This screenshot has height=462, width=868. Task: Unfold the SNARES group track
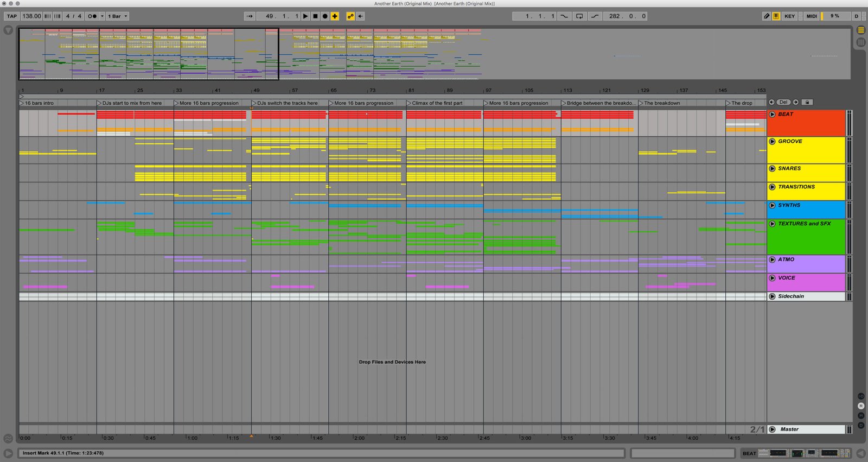[773, 168]
